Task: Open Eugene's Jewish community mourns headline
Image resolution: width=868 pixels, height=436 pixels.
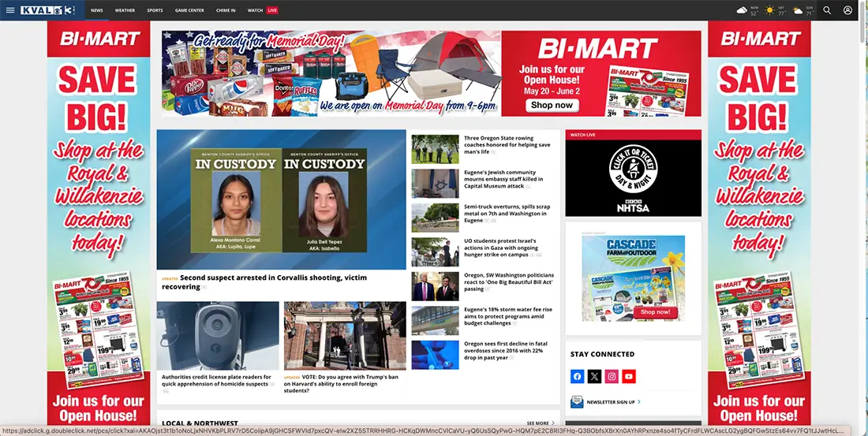Action: pyautogui.click(x=503, y=179)
